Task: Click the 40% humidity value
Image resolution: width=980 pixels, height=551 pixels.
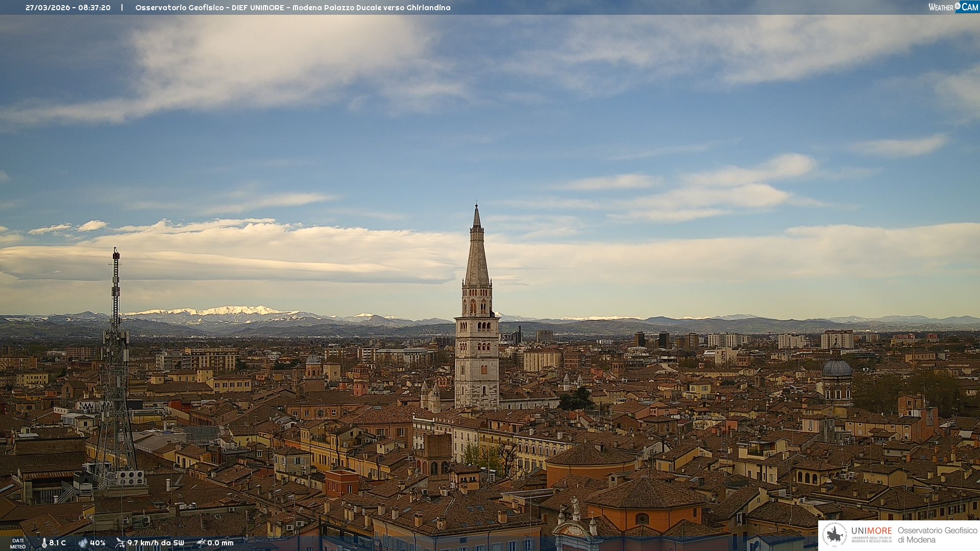Action: [97, 543]
